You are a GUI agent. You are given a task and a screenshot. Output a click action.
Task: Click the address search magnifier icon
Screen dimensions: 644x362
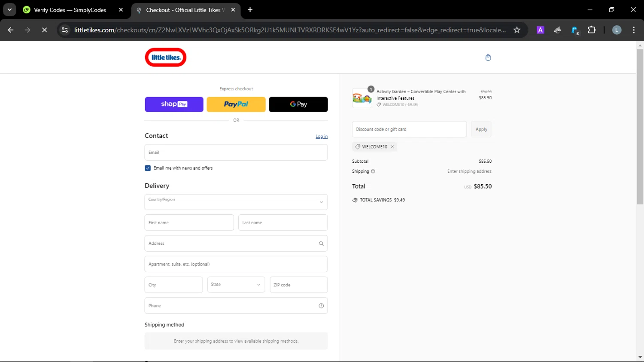(x=321, y=243)
